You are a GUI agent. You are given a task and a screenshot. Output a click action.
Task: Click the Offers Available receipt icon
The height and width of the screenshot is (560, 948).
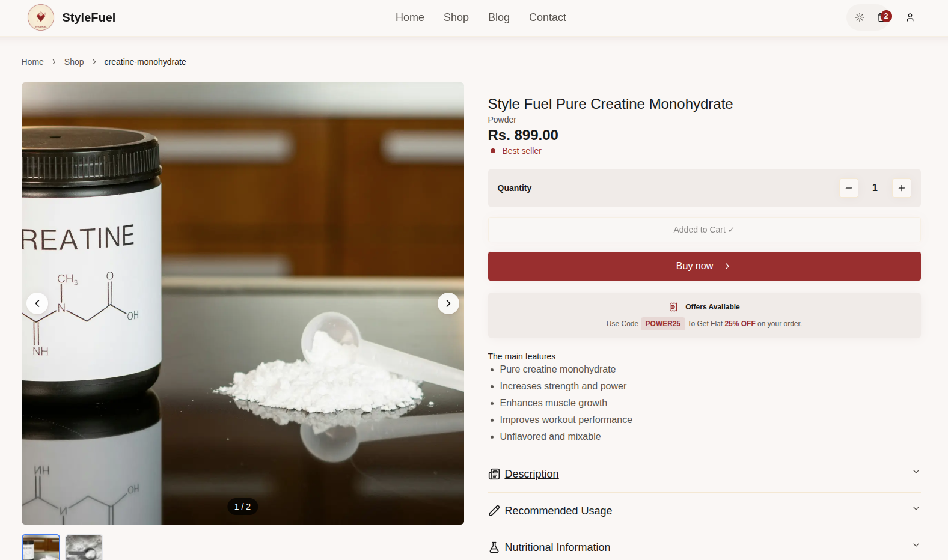click(x=673, y=307)
